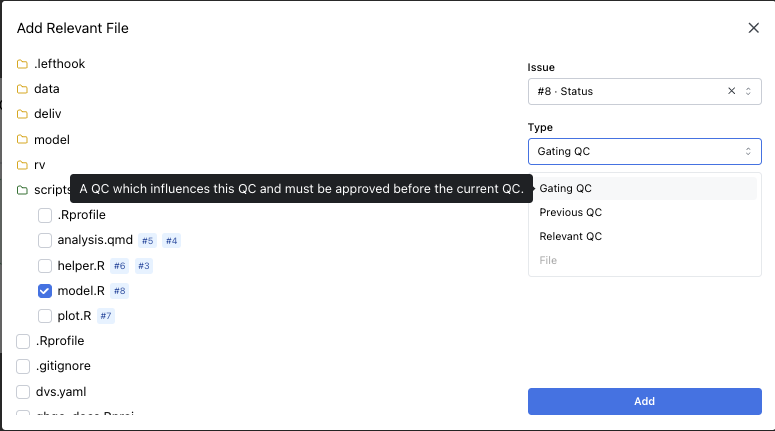Screen dimensions: 775x431
Task: Click the #5 issue badge on analysis.qmd
Action: pyautogui.click(x=147, y=241)
